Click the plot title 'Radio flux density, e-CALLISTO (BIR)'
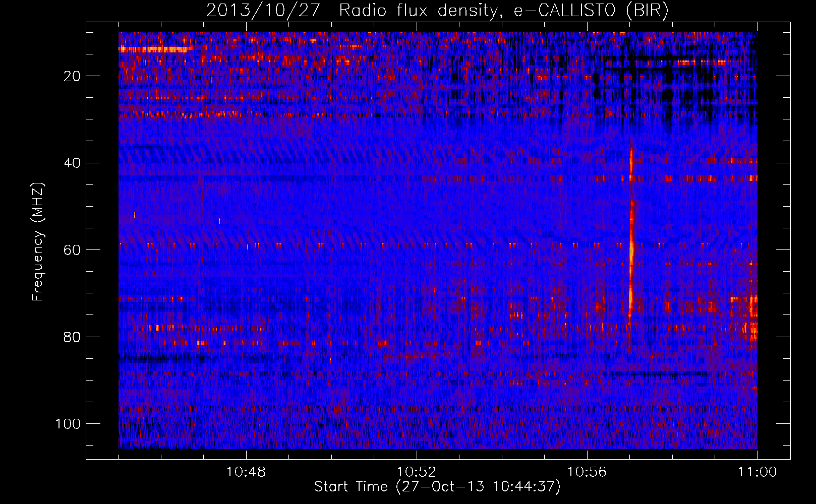Screen dimensions: 816x504 (503, 11)
